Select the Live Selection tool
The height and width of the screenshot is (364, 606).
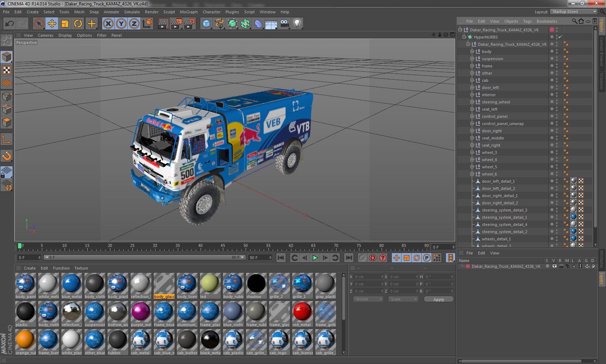pyautogui.click(x=39, y=24)
